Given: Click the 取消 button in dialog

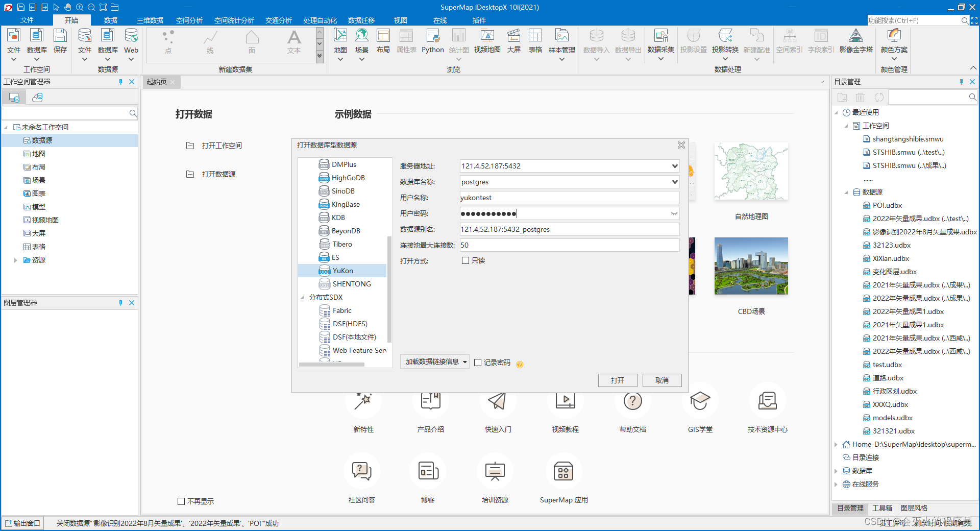Looking at the screenshot, I should [x=662, y=380].
